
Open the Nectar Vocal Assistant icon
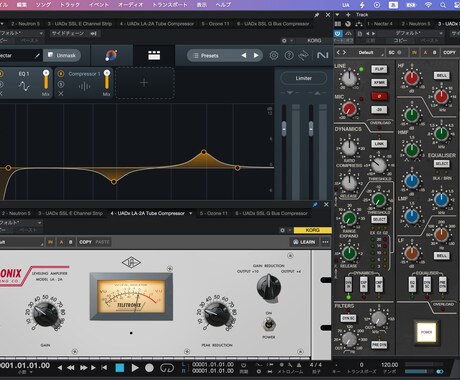tap(111, 55)
